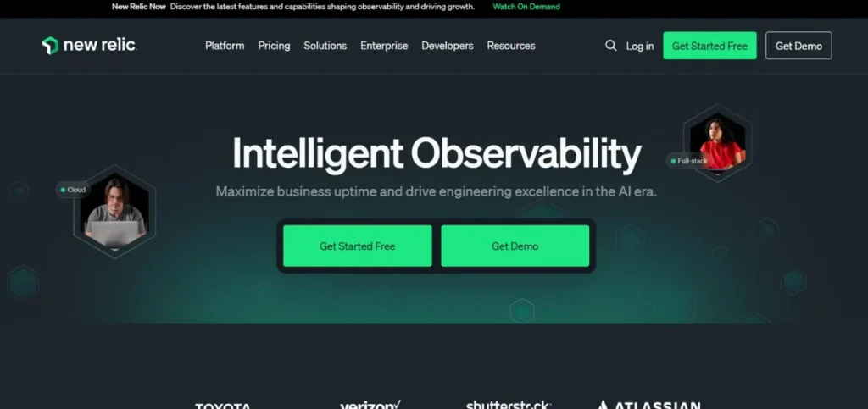Click the hero Get Started Free button
868x409 pixels.
(x=358, y=246)
